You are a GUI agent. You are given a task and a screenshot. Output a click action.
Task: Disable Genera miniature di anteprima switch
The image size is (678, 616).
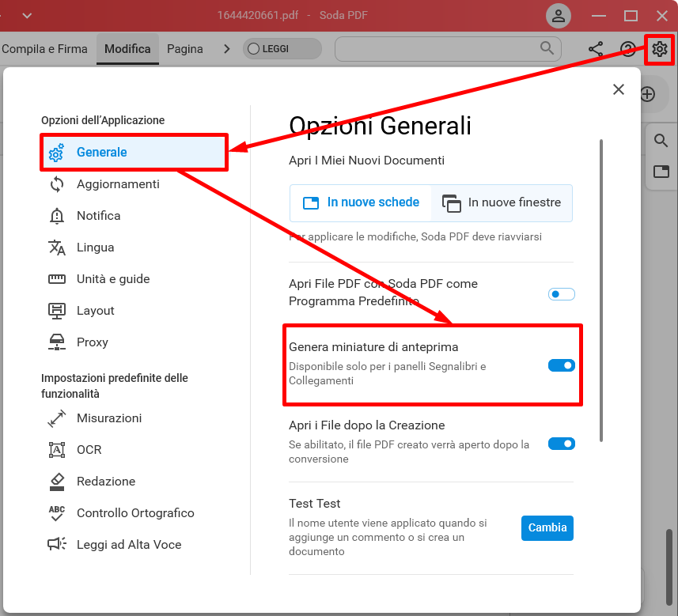tap(561, 365)
